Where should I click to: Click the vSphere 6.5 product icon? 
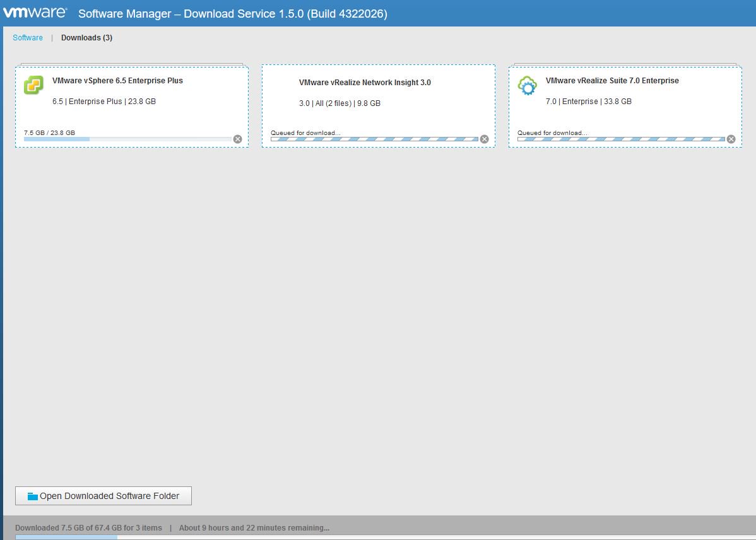33,85
